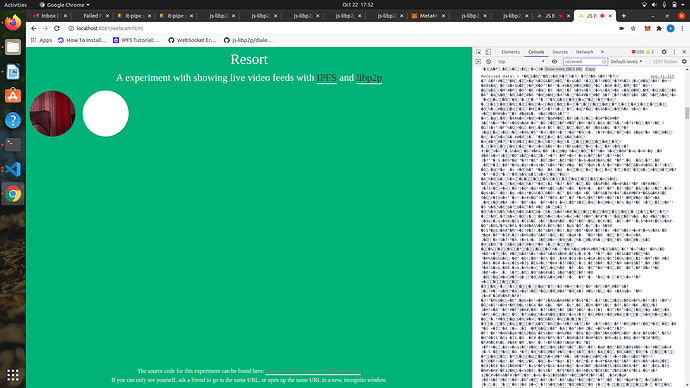
Task: Expand more DevTools tabs chevron
Action: (x=602, y=52)
